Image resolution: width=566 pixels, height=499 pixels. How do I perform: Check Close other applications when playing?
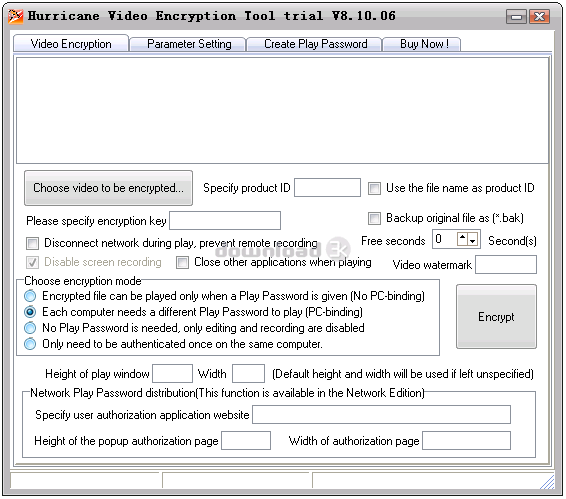pos(182,262)
